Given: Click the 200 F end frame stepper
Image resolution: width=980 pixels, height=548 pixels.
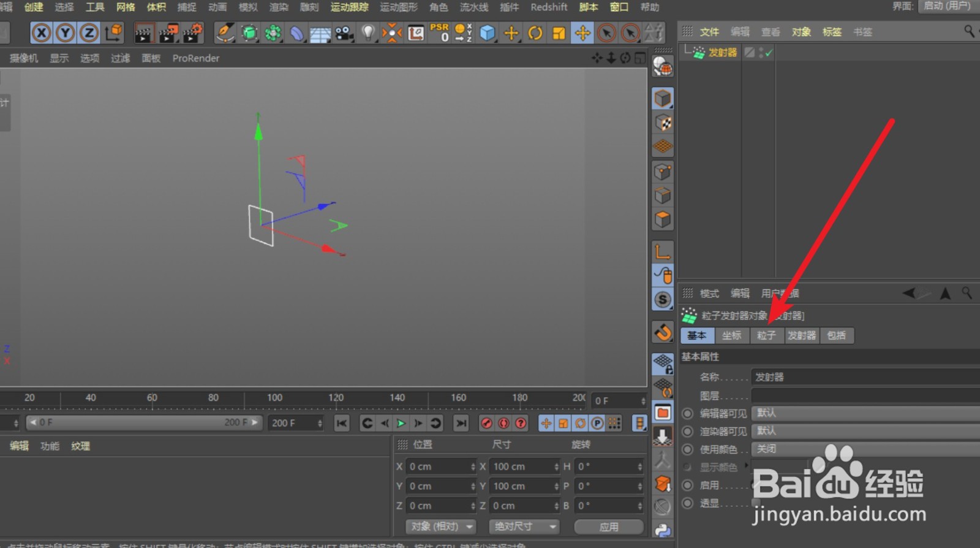Looking at the screenshot, I should click(x=320, y=423).
